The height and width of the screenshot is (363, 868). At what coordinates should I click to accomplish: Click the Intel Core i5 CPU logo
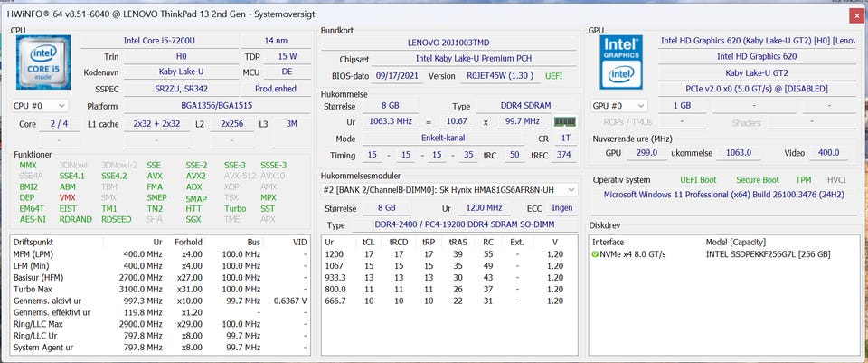pos(43,62)
